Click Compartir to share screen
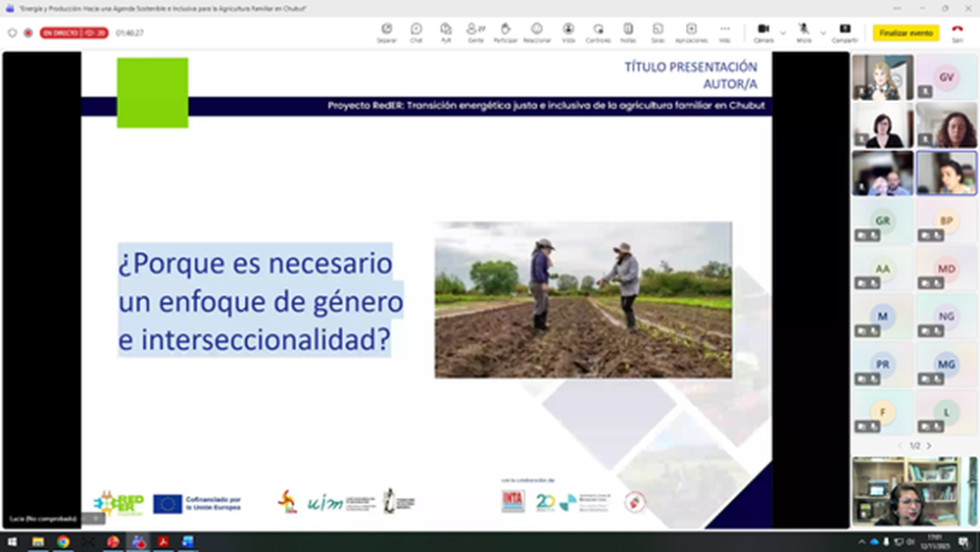The image size is (980, 552). (845, 32)
